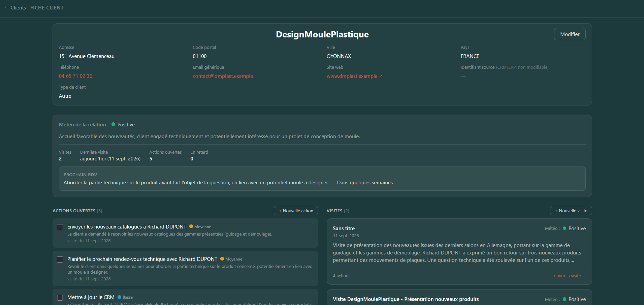
Task: Select postal code 01100
Action: coord(200,56)
